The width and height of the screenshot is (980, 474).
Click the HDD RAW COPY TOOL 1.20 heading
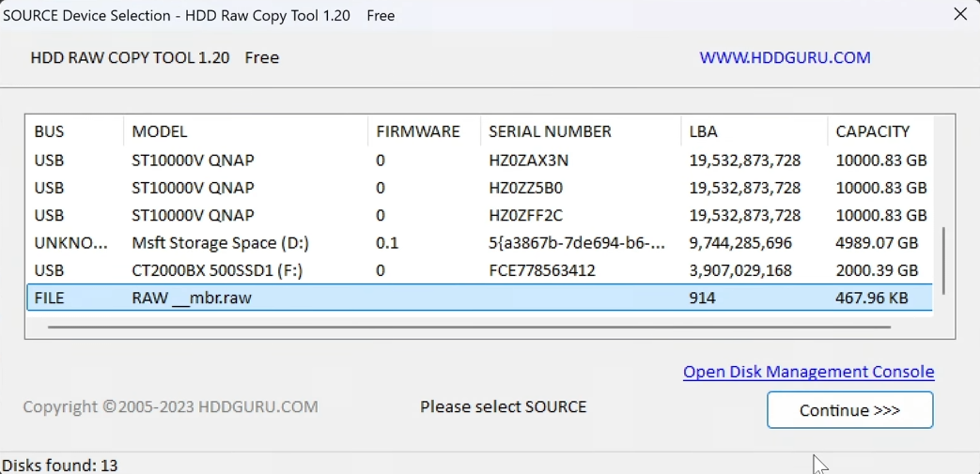130,57
